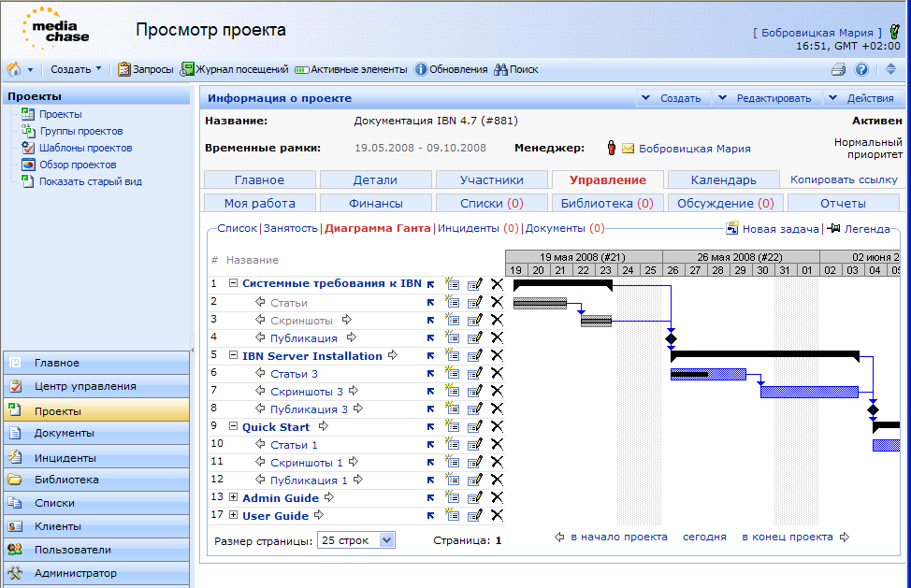
Task: Open the Создать menu in the top toolbar
Action: [x=76, y=69]
